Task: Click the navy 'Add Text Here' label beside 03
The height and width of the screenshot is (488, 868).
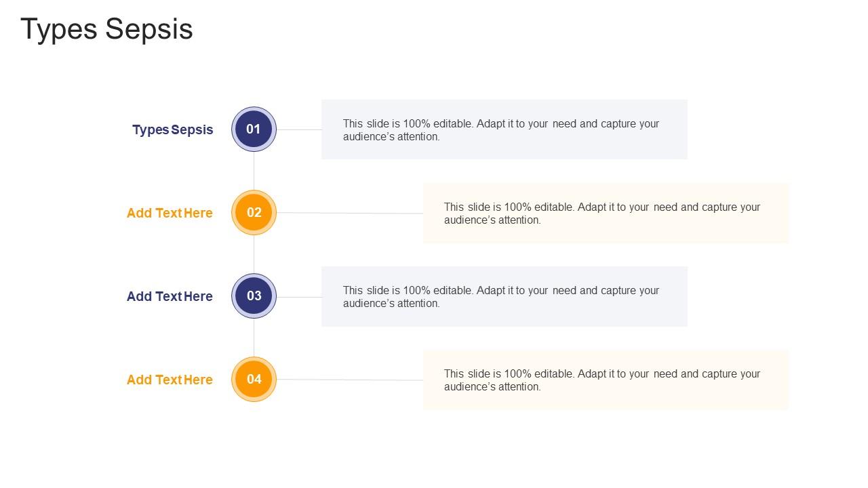Action: click(x=170, y=296)
